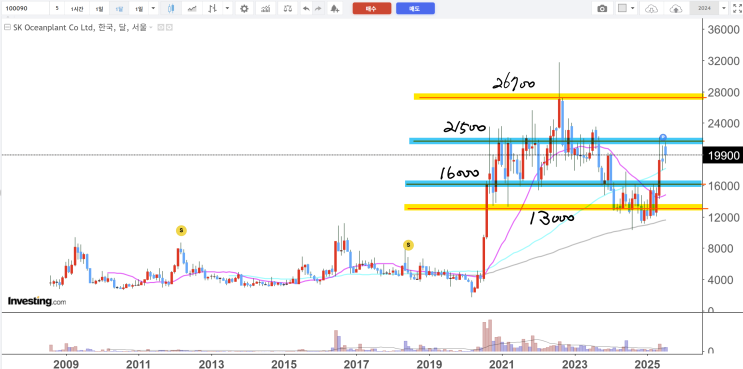Add a price alert bell icon

335,9
